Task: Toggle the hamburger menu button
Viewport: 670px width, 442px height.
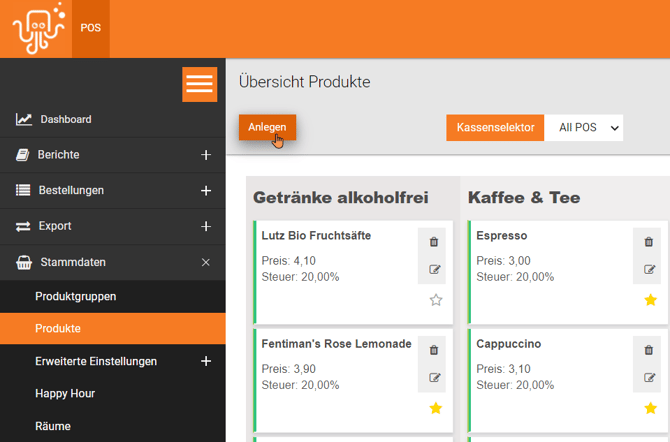Action: click(x=200, y=84)
